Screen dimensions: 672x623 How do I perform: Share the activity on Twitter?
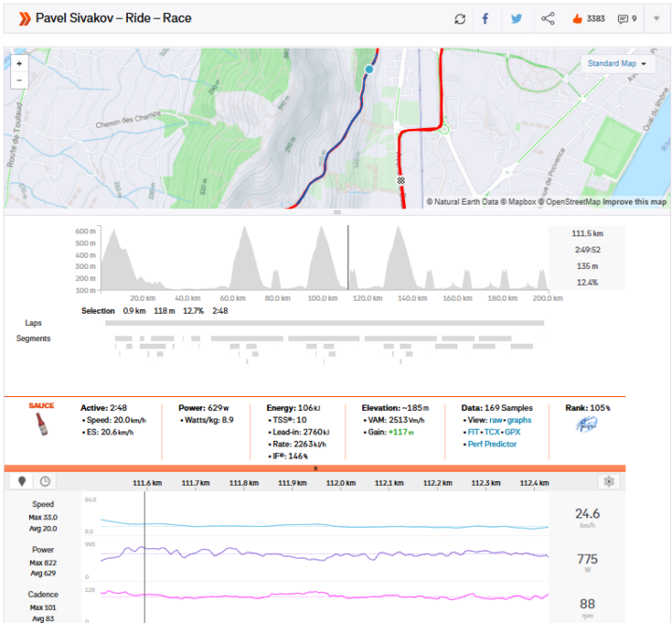point(516,19)
